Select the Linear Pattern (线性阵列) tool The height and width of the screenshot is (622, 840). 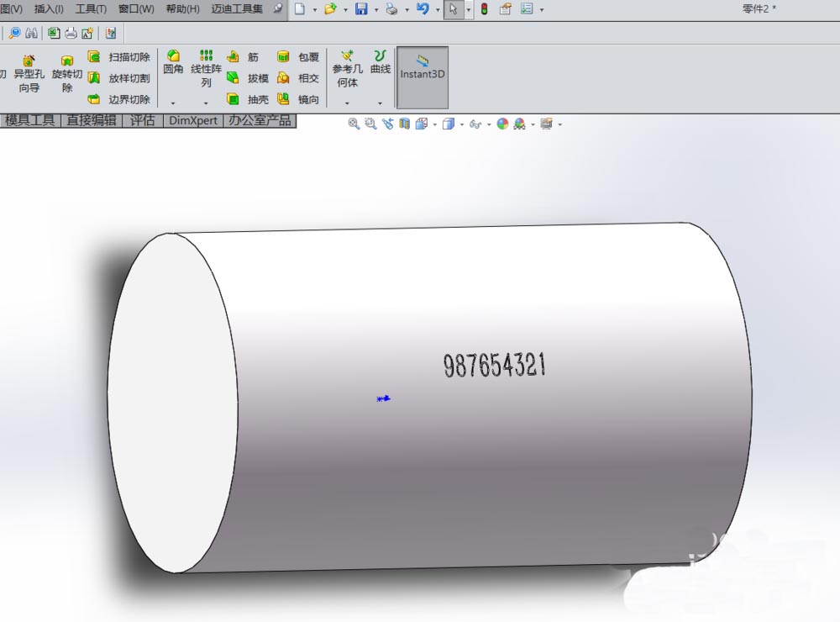coord(207,69)
